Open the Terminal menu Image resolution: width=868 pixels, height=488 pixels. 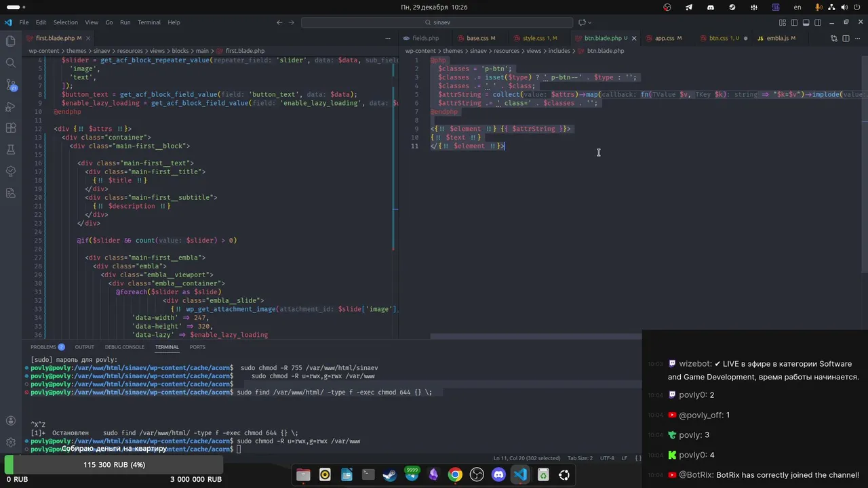point(149,22)
